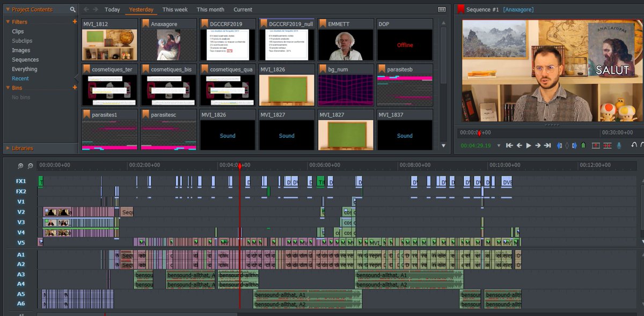Toggle the bookmark flag on cosmetiques_ter clip
Screen dimensions: 644x316
86,69
